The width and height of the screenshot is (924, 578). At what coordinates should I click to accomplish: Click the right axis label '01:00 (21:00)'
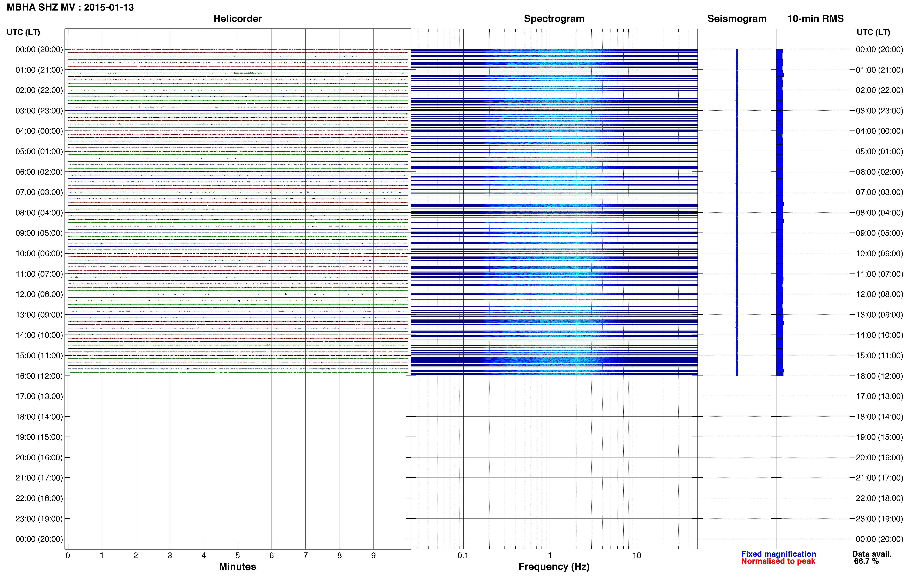pos(879,70)
